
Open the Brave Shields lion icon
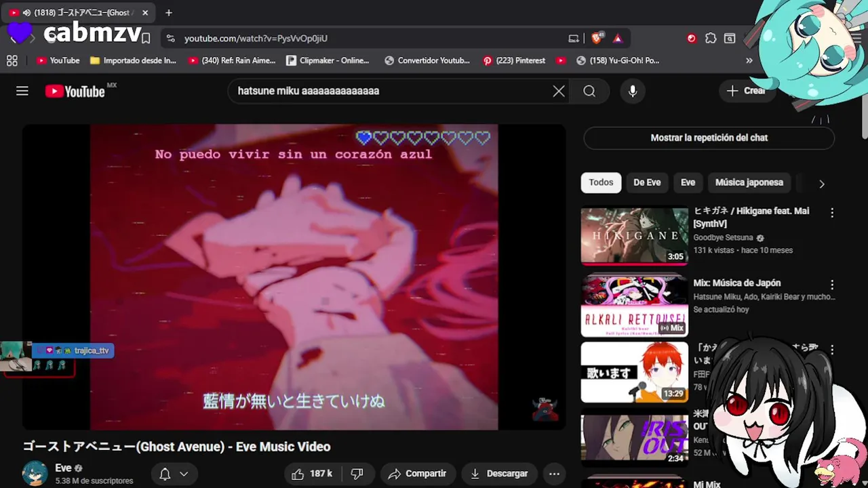click(597, 39)
